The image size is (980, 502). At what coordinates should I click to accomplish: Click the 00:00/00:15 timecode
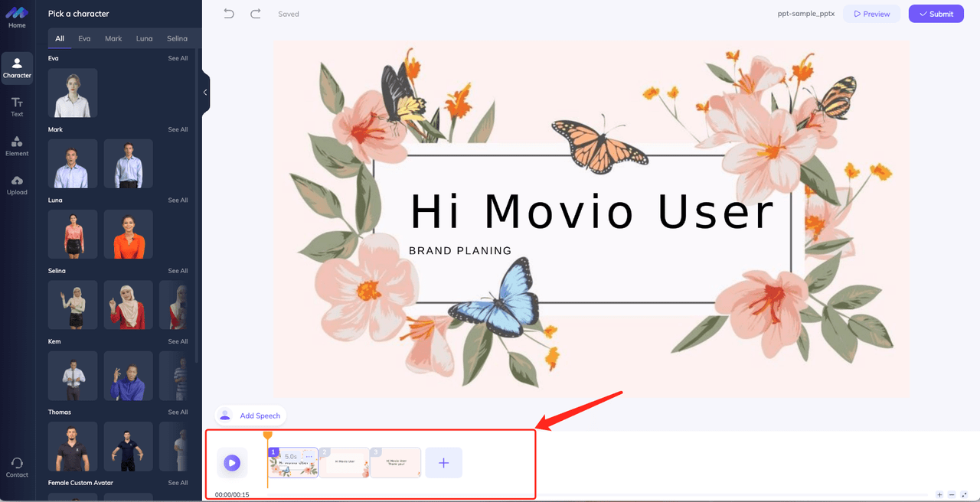click(232, 494)
